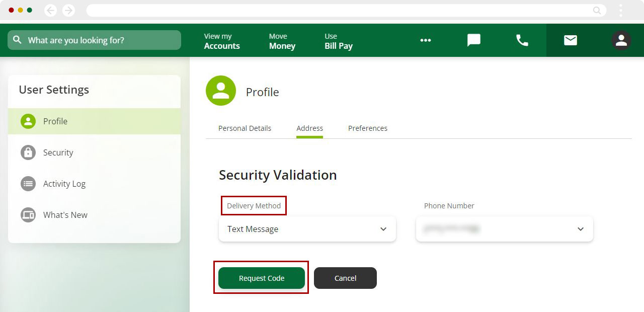Open the Move Money menu
The image size is (644, 312).
click(282, 41)
